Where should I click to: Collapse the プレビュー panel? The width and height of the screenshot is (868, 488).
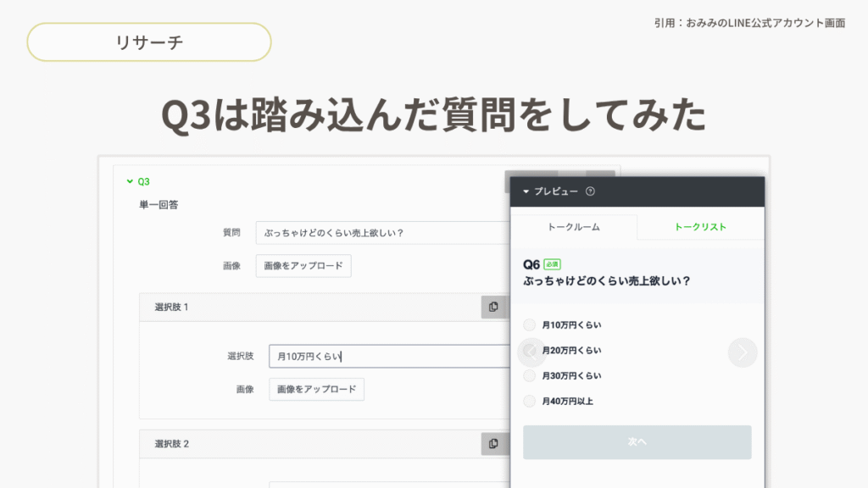tap(526, 191)
